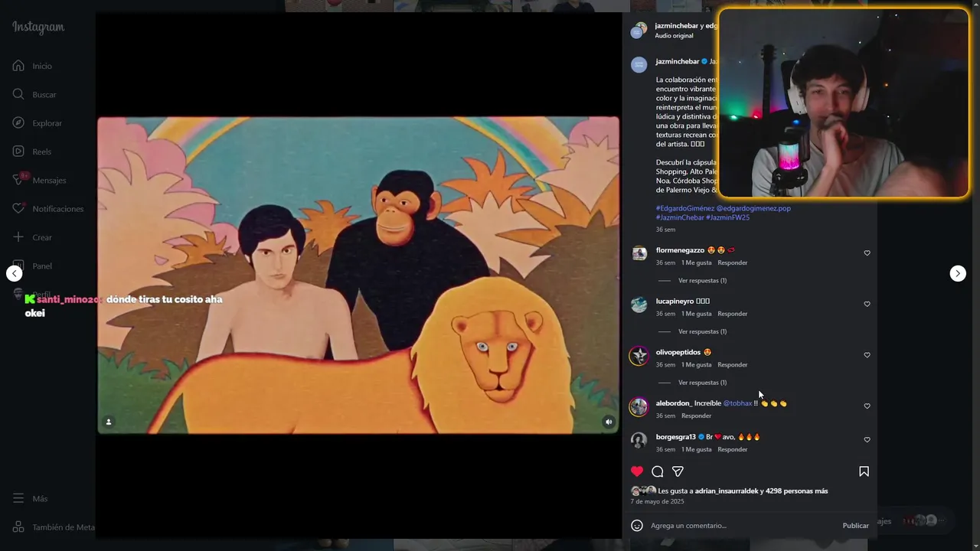This screenshot has width=980, height=551.
Task: Open Mensajes in sidebar
Action: coord(39,181)
